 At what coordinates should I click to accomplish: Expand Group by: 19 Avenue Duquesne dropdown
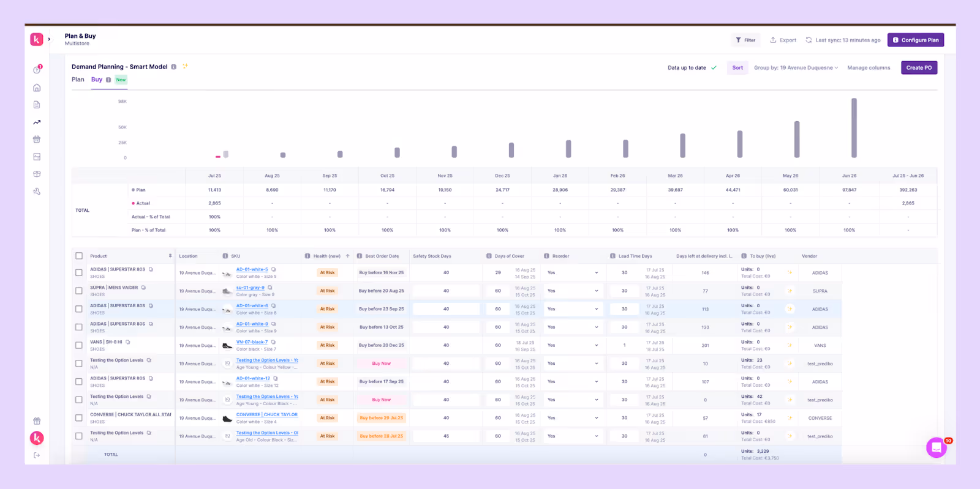tap(796, 68)
